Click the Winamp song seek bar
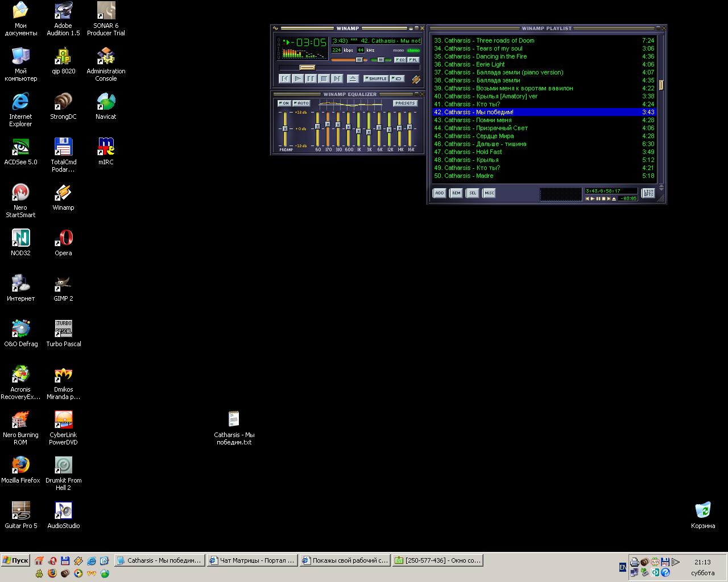This screenshot has height=582, width=728. tap(350, 68)
